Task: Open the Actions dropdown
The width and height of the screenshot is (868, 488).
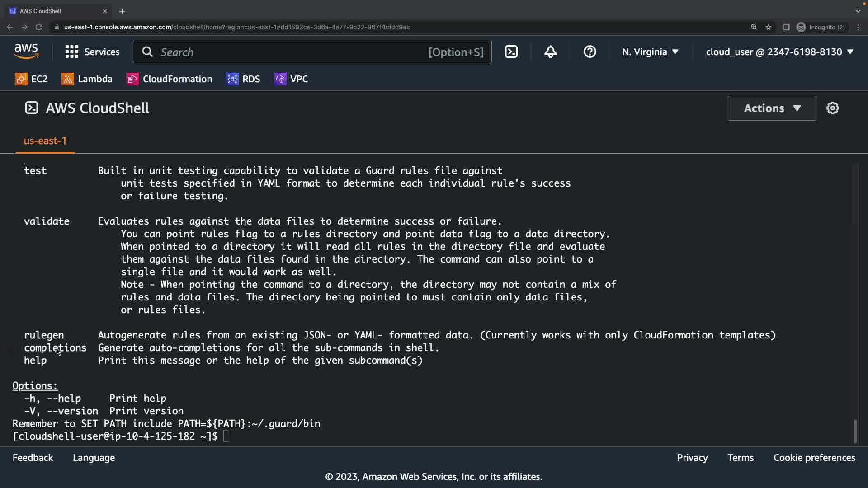Action: pos(772,108)
